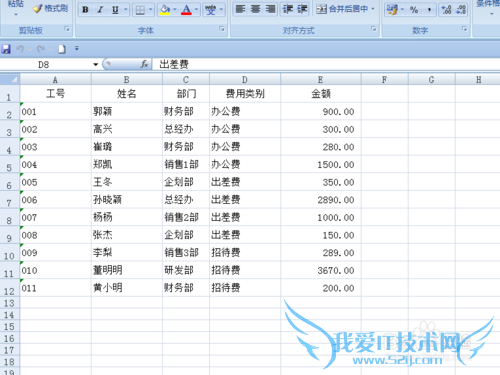The image size is (500, 375).
Task: Apply comma style
Action: tap(429, 10)
